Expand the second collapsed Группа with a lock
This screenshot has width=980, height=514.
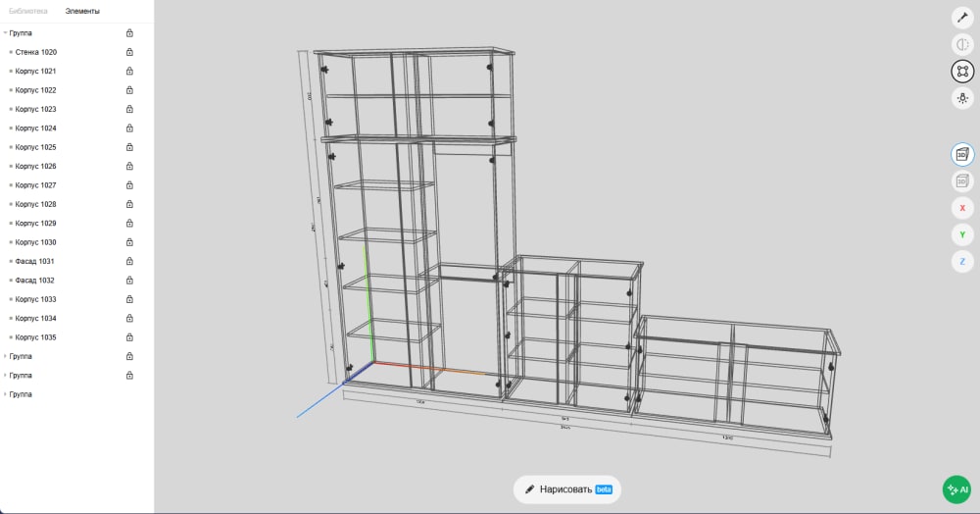(6, 375)
